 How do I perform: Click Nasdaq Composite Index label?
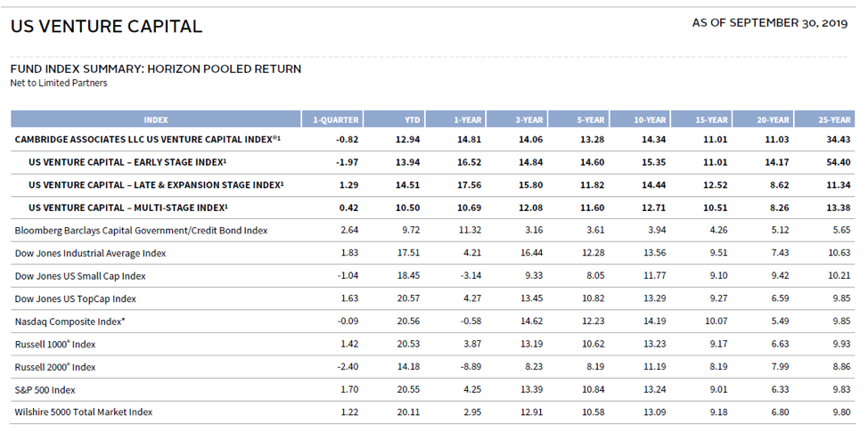[x=70, y=322]
